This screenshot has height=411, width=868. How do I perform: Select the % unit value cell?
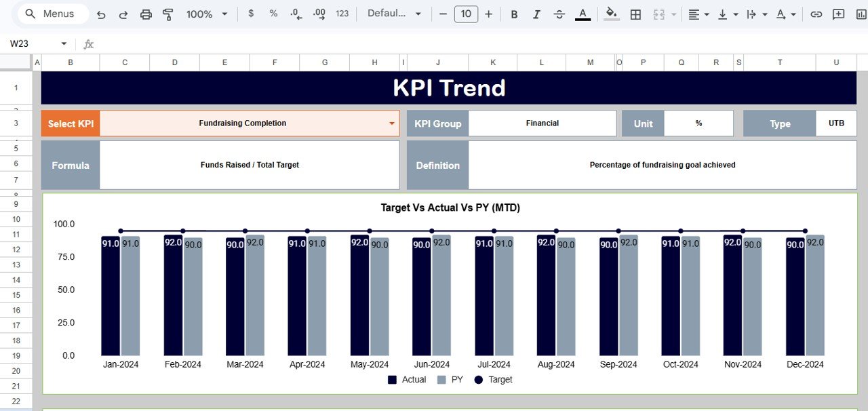coord(698,123)
